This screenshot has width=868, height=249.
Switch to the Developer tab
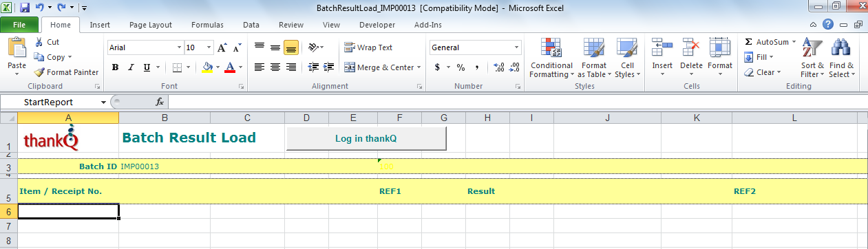click(377, 25)
